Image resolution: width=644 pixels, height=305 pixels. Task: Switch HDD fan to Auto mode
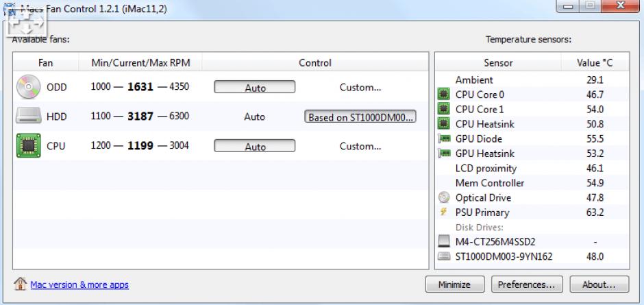click(x=254, y=117)
